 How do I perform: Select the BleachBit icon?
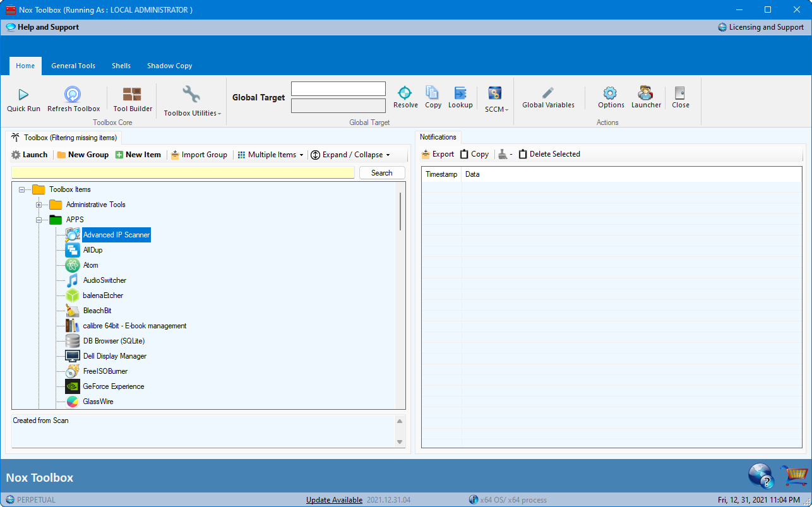point(73,311)
